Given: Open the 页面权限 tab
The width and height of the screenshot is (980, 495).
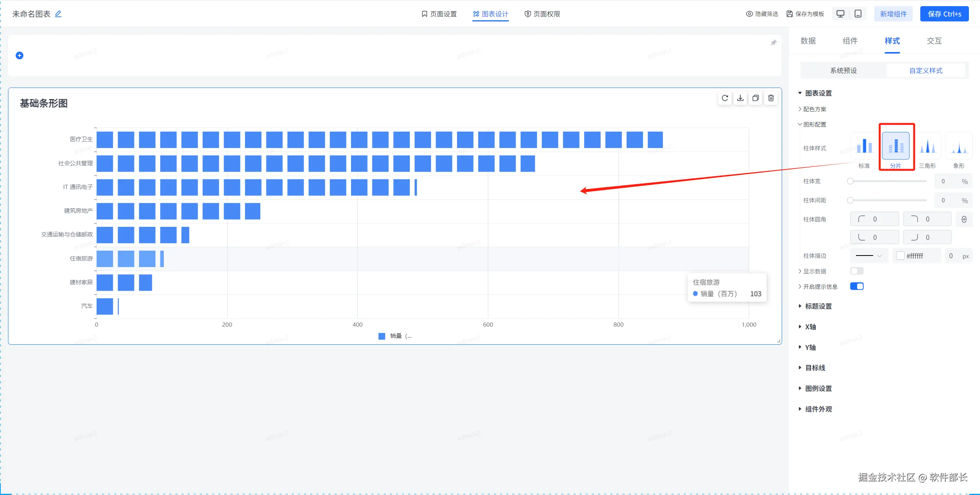Looking at the screenshot, I should pos(542,14).
